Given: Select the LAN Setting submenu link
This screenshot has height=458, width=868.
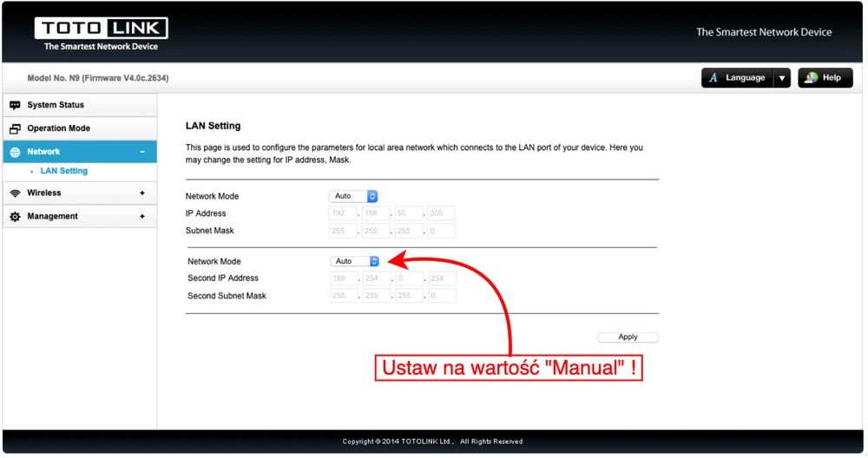Looking at the screenshot, I should tap(64, 171).
